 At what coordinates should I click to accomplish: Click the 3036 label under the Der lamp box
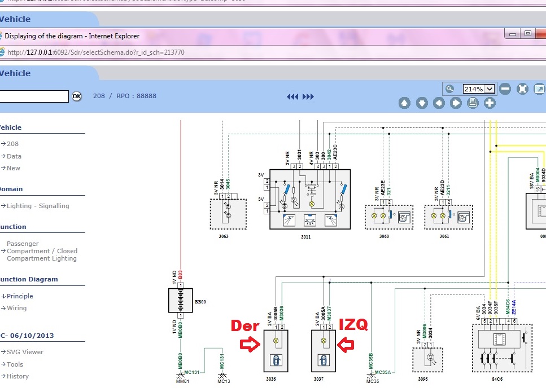coord(271,379)
